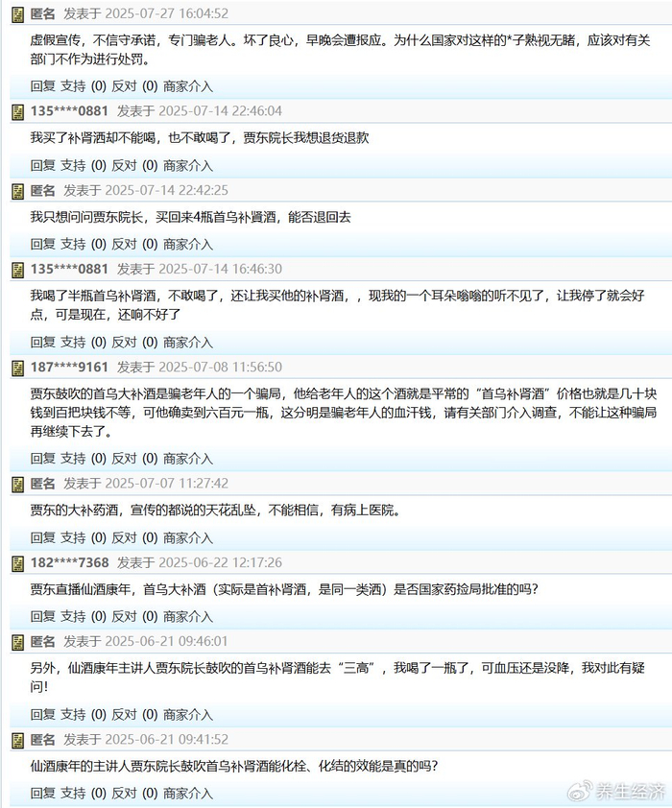Request 商家介入 on 贾东鼓吹 comment
This screenshot has width=672, height=808.
coord(188,458)
